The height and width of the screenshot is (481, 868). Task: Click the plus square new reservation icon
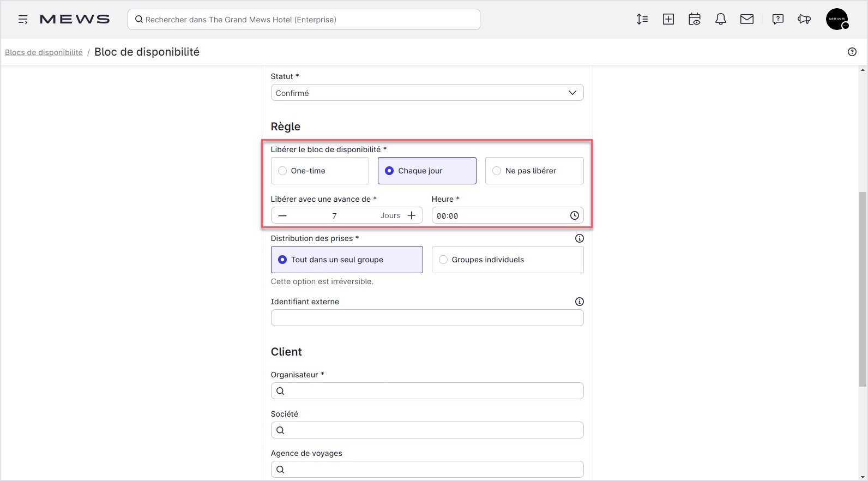[x=668, y=20]
